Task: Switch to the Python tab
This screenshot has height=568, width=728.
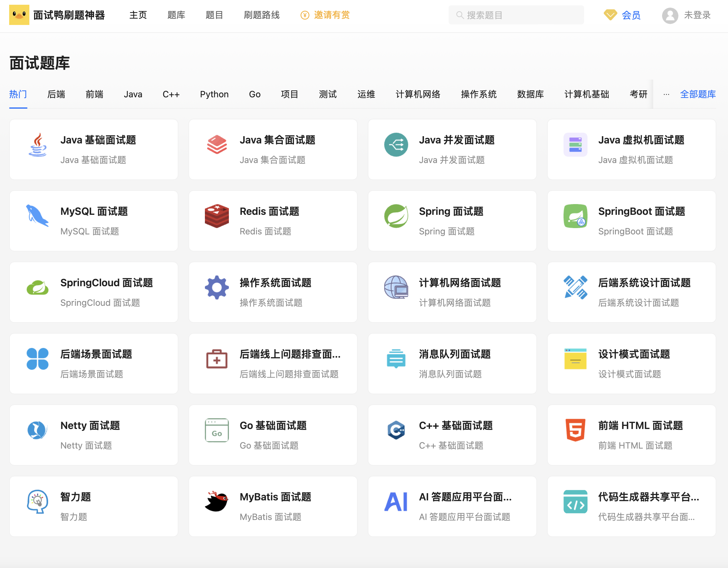Action: pyautogui.click(x=214, y=94)
